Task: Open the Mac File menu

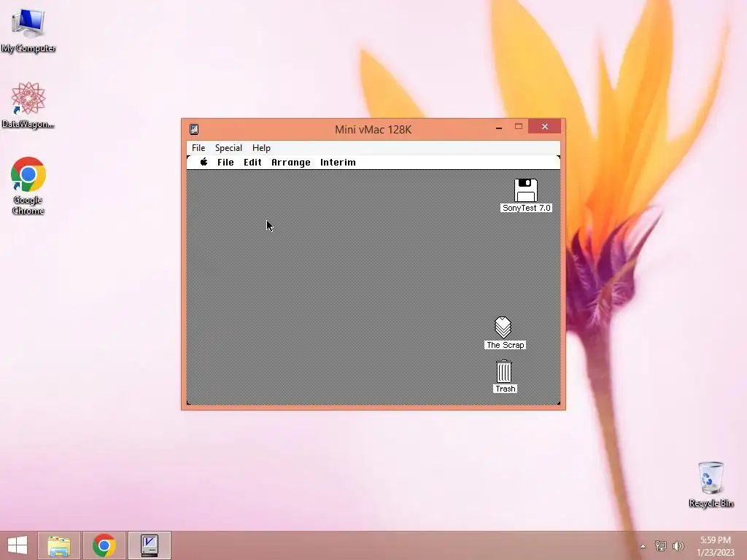Action: click(x=225, y=163)
